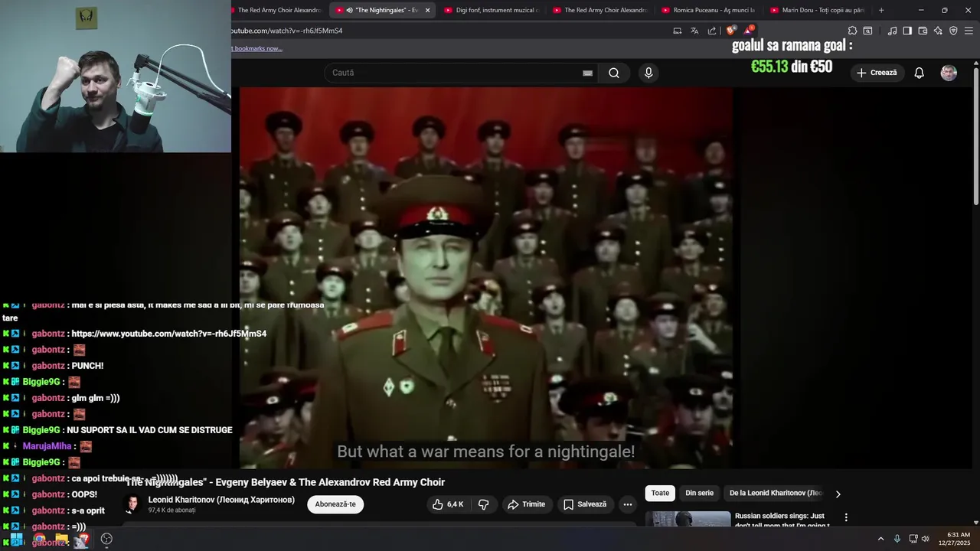
Task: Expand more filter chips with right arrow
Action: pyautogui.click(x=838, y=494)
